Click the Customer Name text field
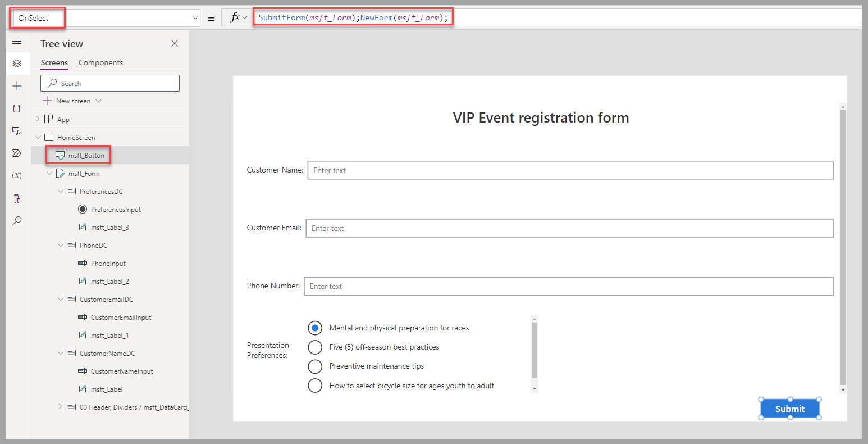Viewport: 868px width, 444px height. tap(570, 170)
